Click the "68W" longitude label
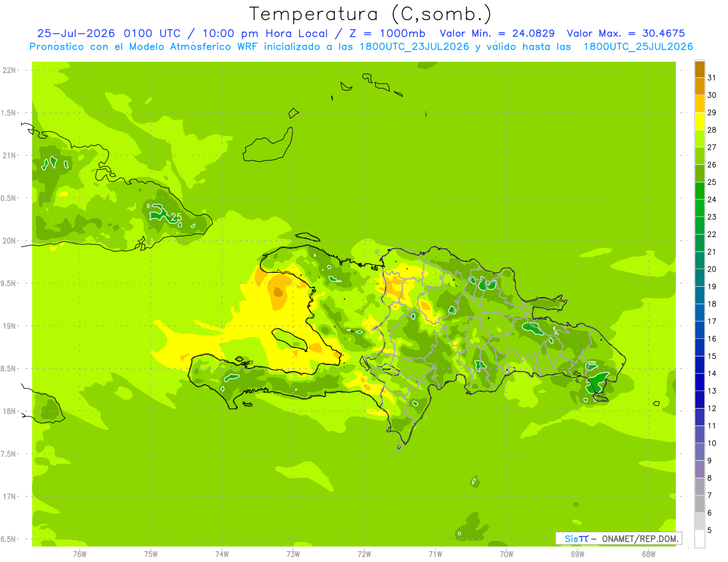Image resolution: width=728 pixels, height=562 pixels. (x=648, y=554)
